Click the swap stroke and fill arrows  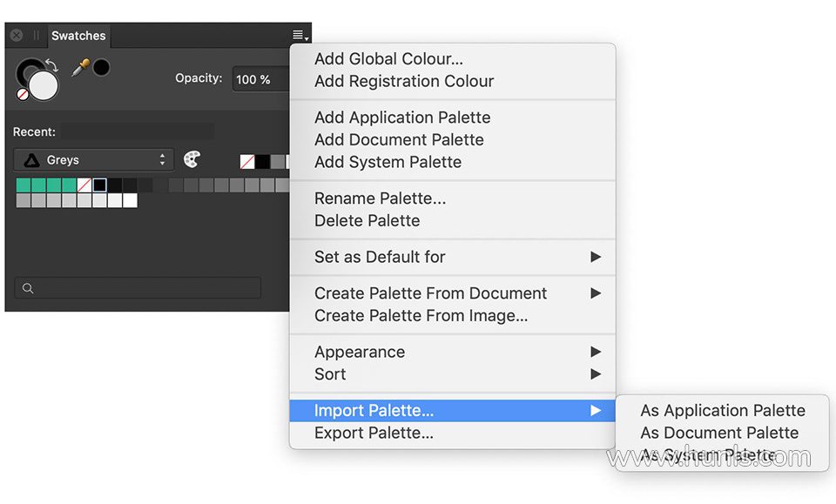(51, 66)
